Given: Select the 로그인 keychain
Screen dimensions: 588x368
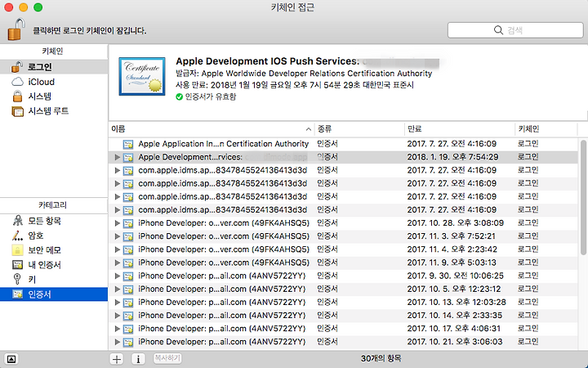Looking at the screenshot, I should coord(54,67).
